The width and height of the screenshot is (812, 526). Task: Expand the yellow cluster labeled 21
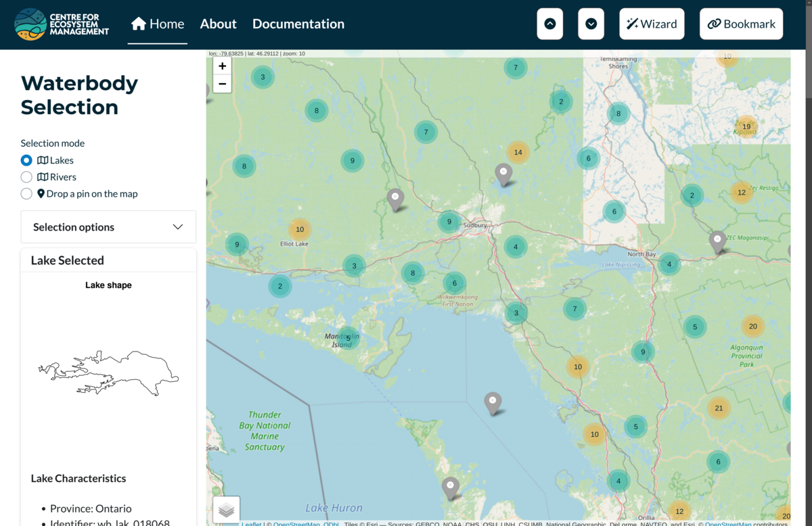[x=719, y=408]
